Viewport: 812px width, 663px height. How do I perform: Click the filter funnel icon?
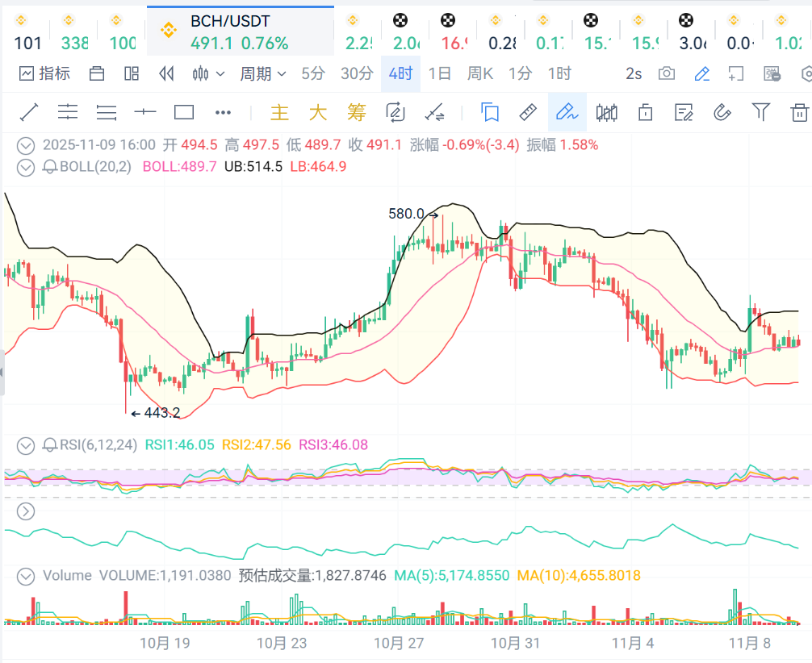coord(760,112)
